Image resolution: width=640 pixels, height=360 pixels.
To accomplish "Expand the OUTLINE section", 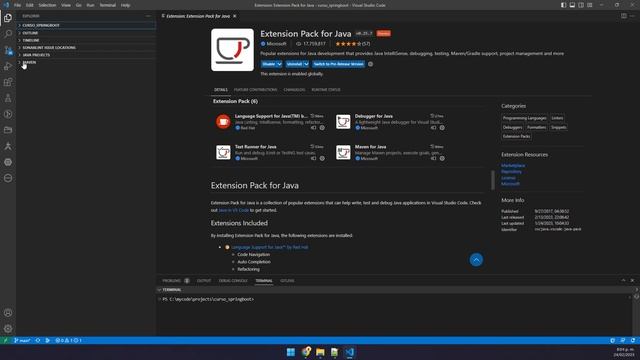I will coord(86,33).
